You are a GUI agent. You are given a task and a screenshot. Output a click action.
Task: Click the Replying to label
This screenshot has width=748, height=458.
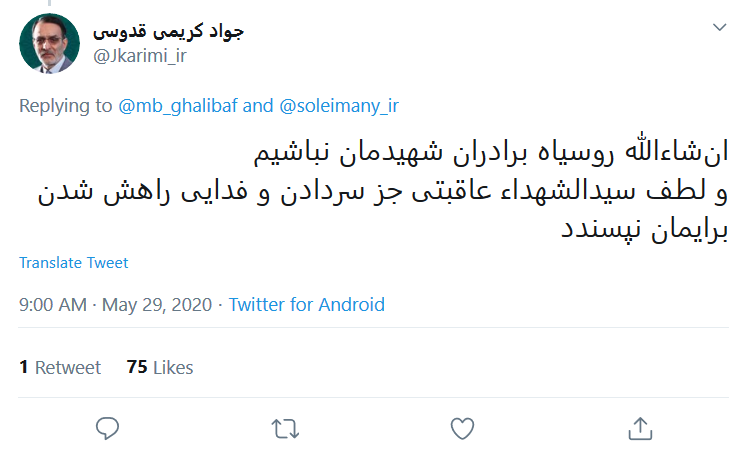point(66,105)
